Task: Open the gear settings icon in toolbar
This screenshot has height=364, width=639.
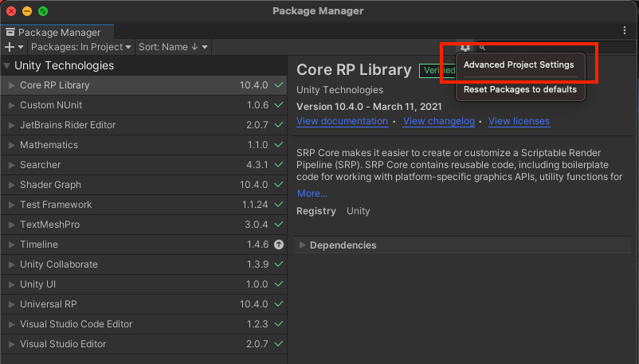Action: (465, 47)
